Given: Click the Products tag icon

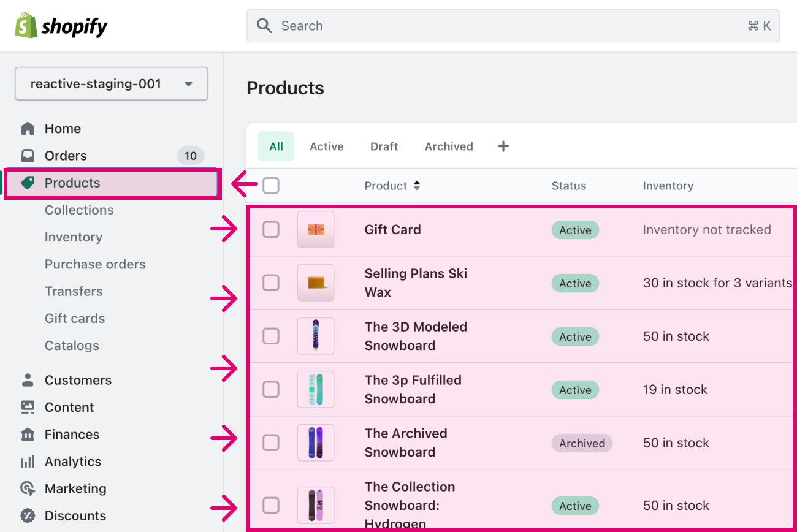Looking at the screenshot, I should click(28, 183).
